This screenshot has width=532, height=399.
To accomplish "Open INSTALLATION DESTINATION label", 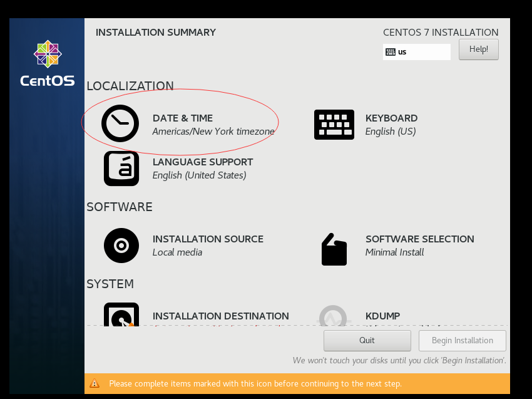I will pos(220,316).
